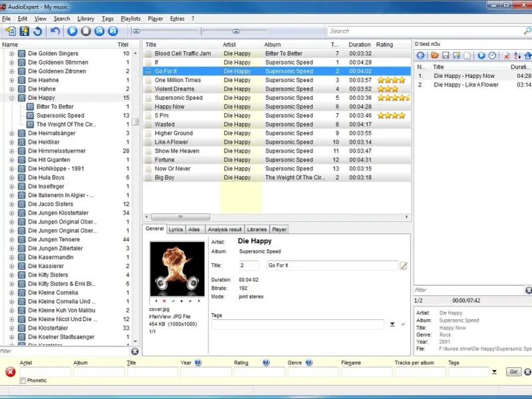Expand the Die Himmelsstuermer tree node

tap(12, 151)
